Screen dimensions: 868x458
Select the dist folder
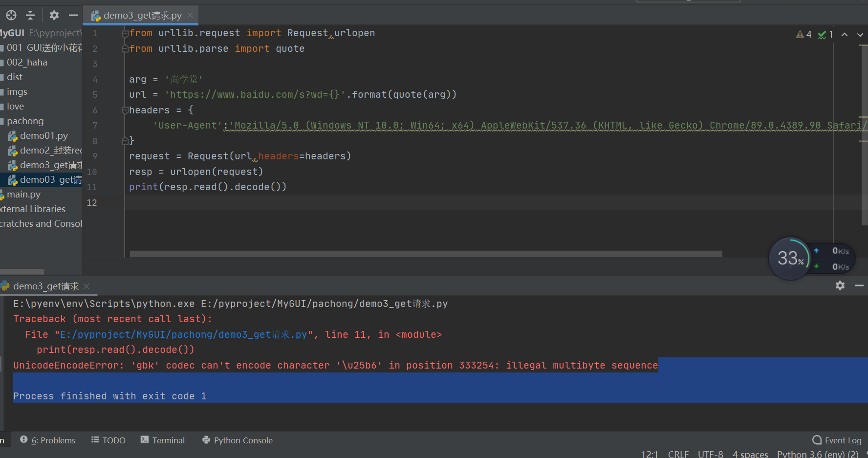click(15, 77)
